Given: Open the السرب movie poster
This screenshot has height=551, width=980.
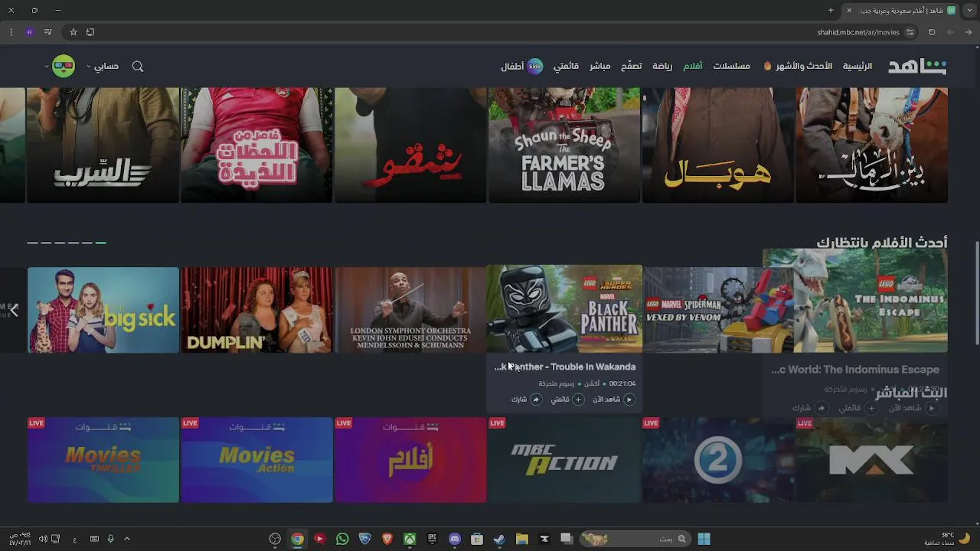Looking at the screenshot, I should tap(103, 145).
